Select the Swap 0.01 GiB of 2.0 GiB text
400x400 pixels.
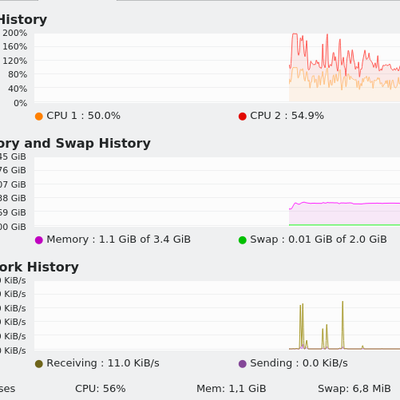318,239
